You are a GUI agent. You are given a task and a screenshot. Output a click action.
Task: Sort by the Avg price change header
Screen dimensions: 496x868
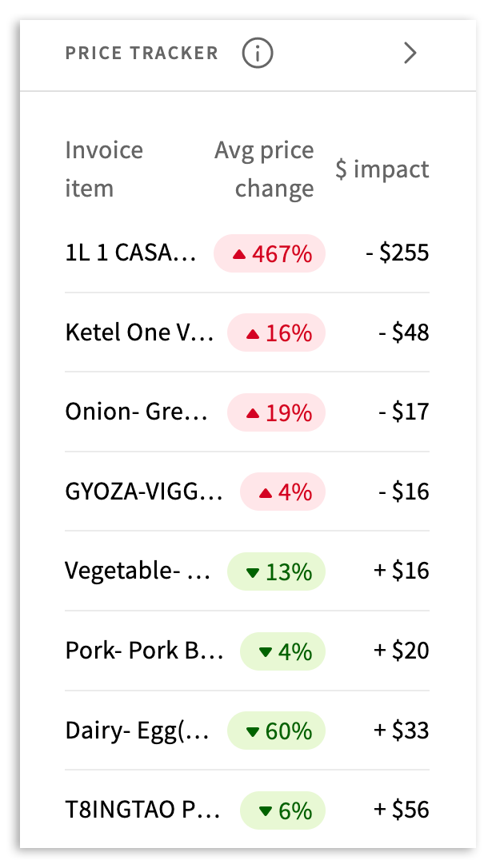(264, 169)
